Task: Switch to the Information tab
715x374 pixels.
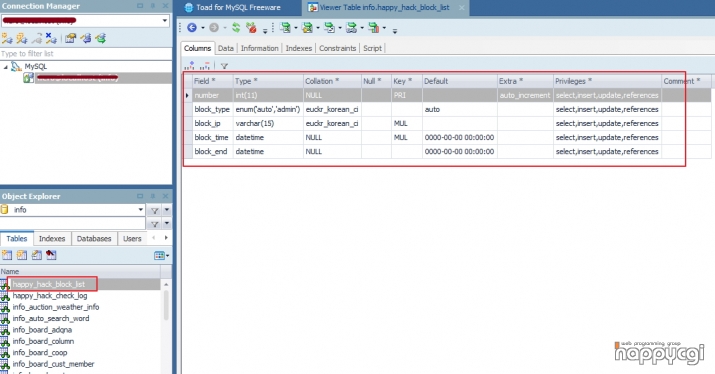Action: click(x=259, y=48)
